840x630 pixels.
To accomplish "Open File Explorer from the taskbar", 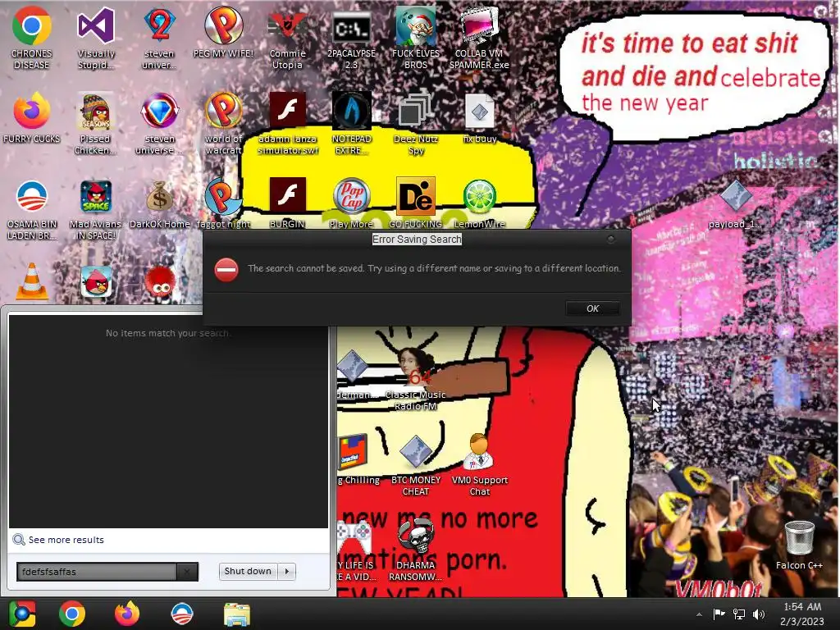I will click(237, 614).
